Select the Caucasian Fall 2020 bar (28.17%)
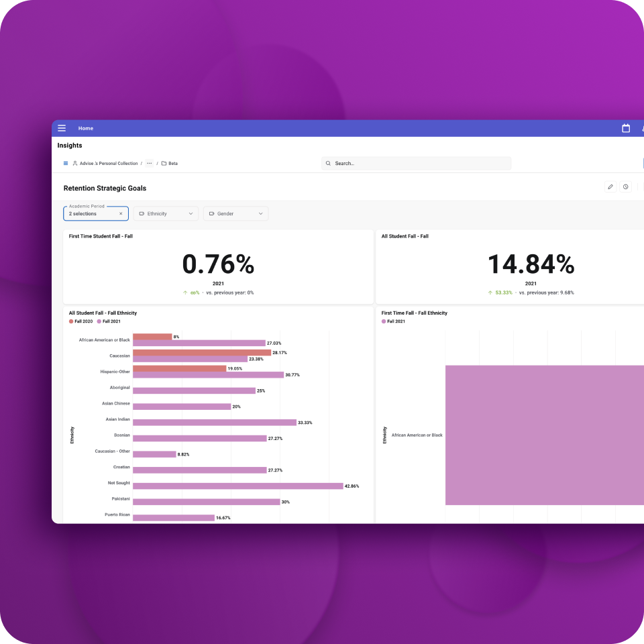The image size is (644, 644). (x=202, y=352)
